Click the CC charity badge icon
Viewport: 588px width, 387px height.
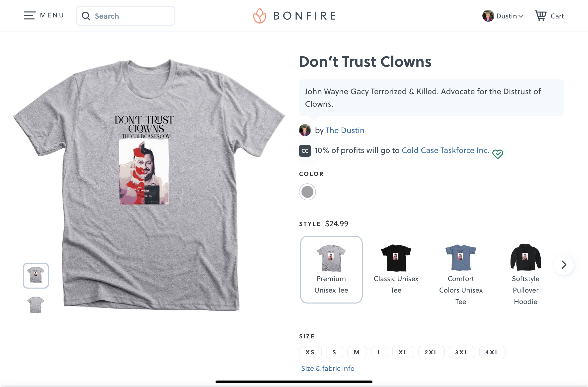[x=305, y=151]
